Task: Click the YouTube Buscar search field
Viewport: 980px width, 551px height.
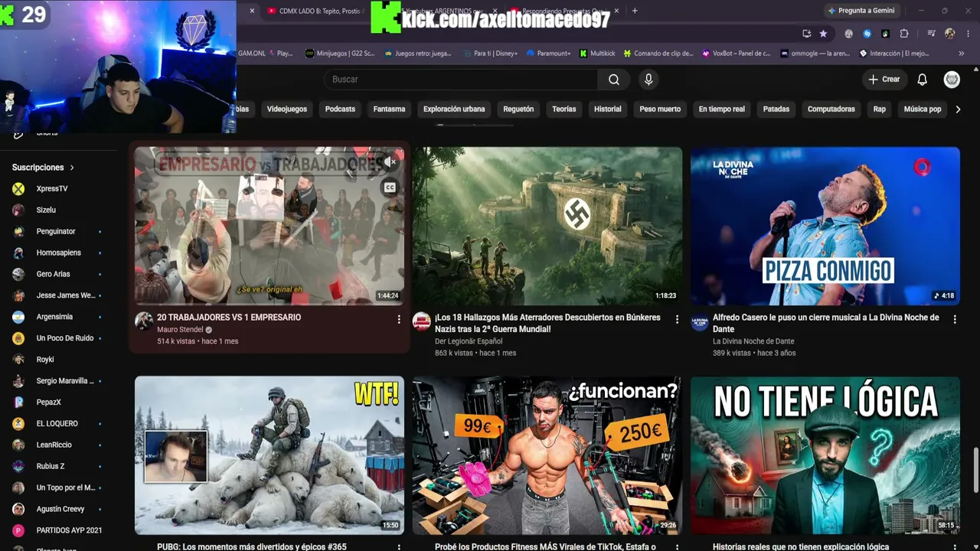Action: click(461, 80)
